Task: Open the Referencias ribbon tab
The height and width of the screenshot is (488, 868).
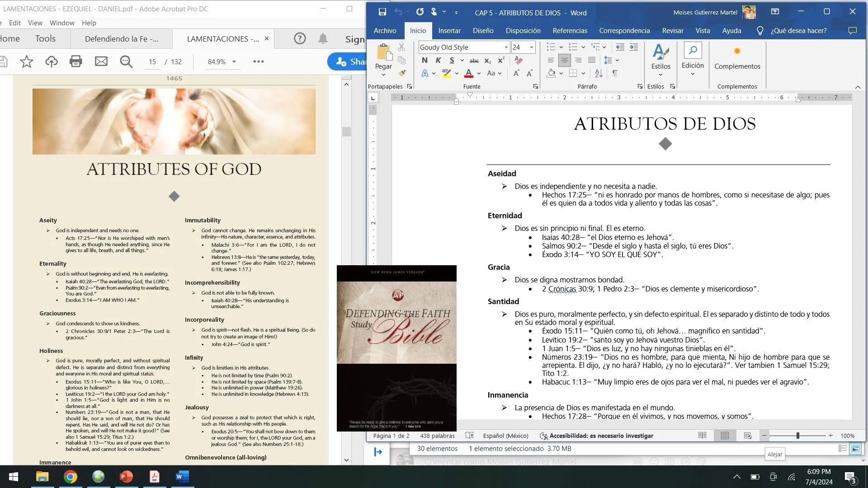Action: [x=570, y=30]
